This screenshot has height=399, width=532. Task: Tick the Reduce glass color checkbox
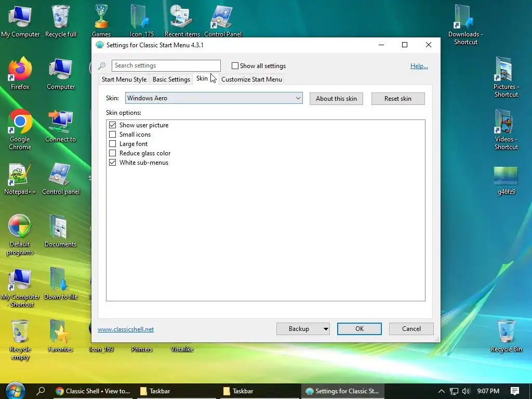tap(112, 153)
